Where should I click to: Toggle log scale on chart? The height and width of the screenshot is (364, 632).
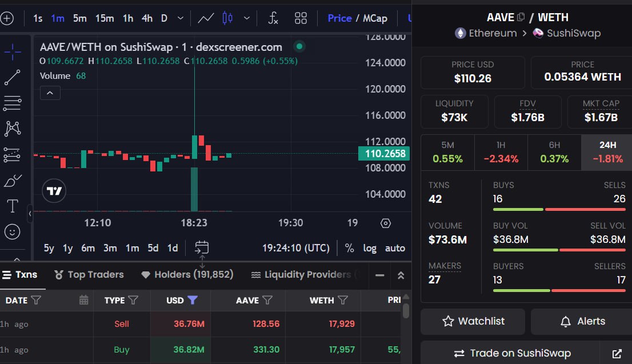[370, 248]
